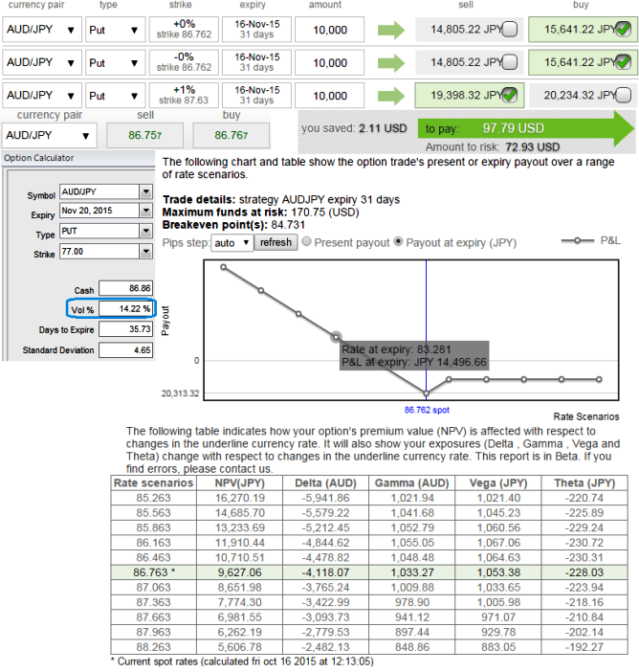Click the '86.762 spot' label under chart
The height and width of the screenshot is (672, 639).
(x=427, y=410)
